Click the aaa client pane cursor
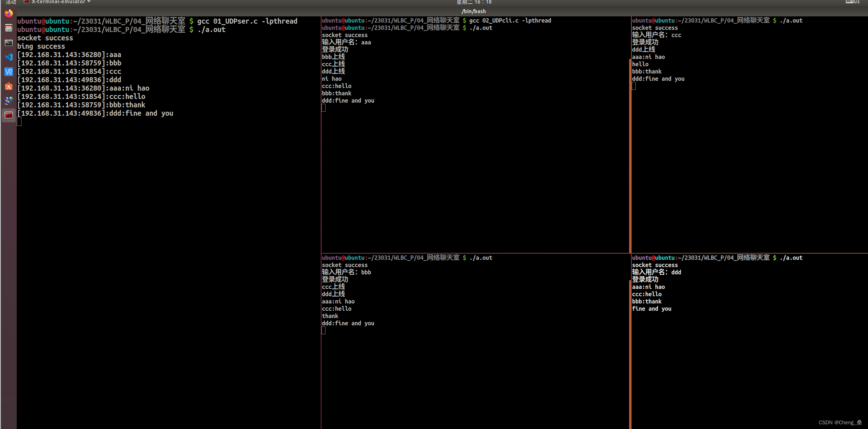This screenshot has width=868, height=429. [x=324, y=108]
